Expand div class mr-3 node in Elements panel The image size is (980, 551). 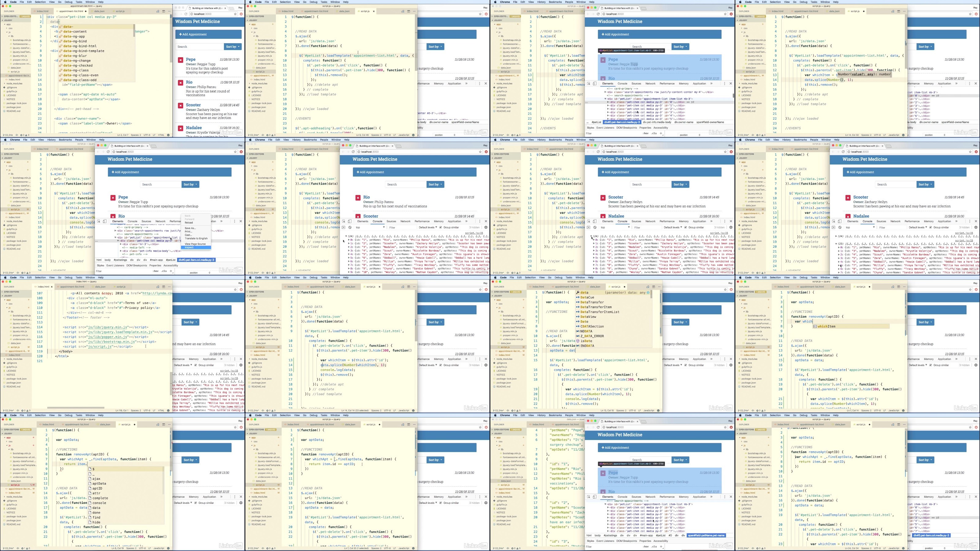[x=121, y=244]
